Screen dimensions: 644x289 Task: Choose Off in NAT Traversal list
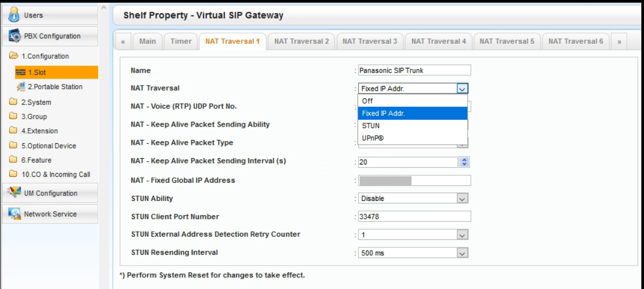(367, 100)
